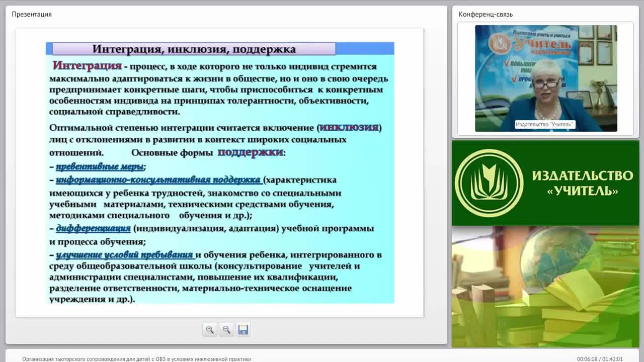Click the speaker name label Издательство "Учитель"
The image size is (644, 362).
click(545, 124)
